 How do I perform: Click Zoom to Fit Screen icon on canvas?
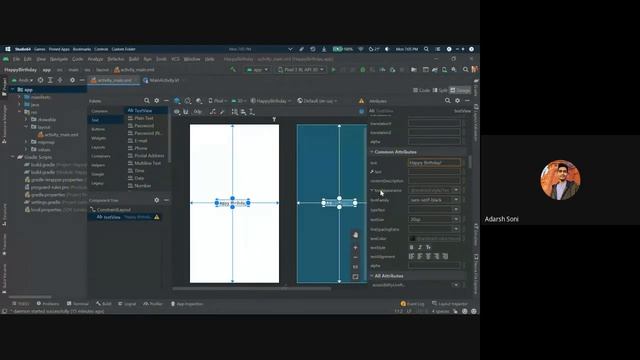pos(356,277)
